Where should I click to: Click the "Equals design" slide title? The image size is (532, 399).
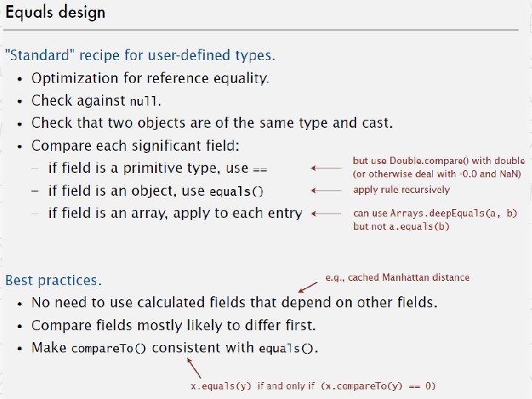coord(55,13)
